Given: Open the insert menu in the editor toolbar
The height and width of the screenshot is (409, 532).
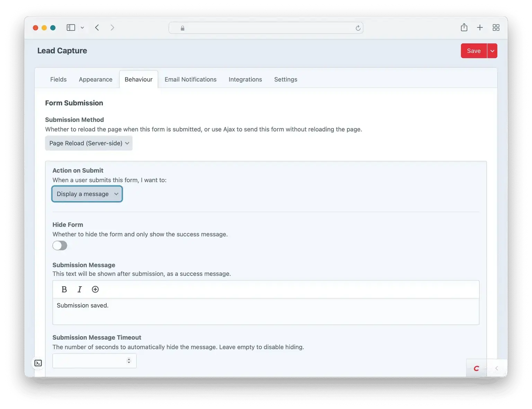Looking at the screenshot, I should point(95,289).
